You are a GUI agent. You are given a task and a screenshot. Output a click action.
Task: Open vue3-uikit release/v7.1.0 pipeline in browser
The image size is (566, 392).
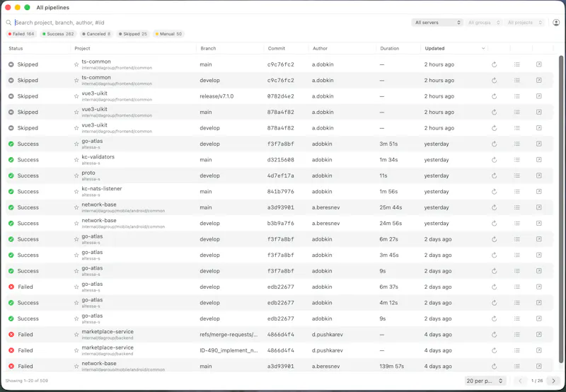(x=538, y=96)
